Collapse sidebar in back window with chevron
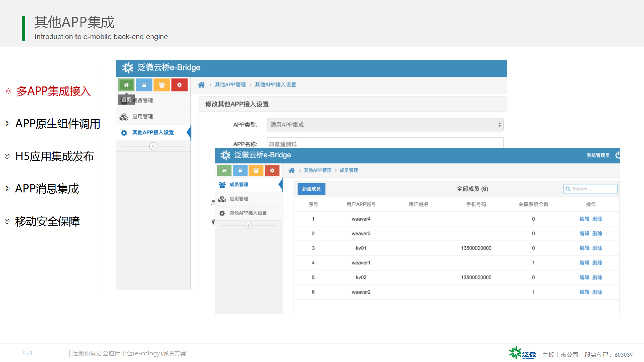Image resolution: width=644 pixels, height=362 pixels. (x=153, y=146)
